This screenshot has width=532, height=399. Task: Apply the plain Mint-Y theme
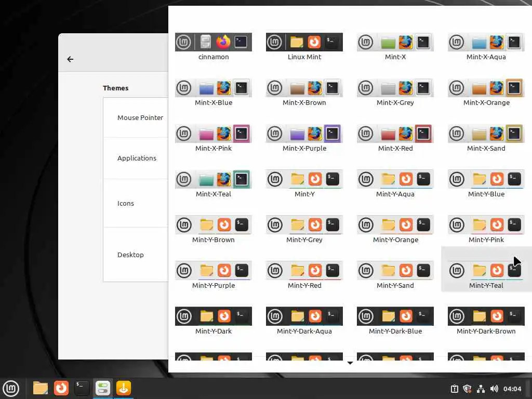tap(304, 184)
